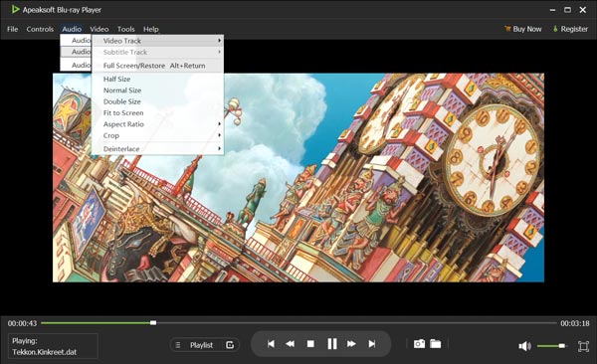Viewport: 597px width, 364px height.
Task: Expand the Deinterlace submenu
Action: point(157,149)
